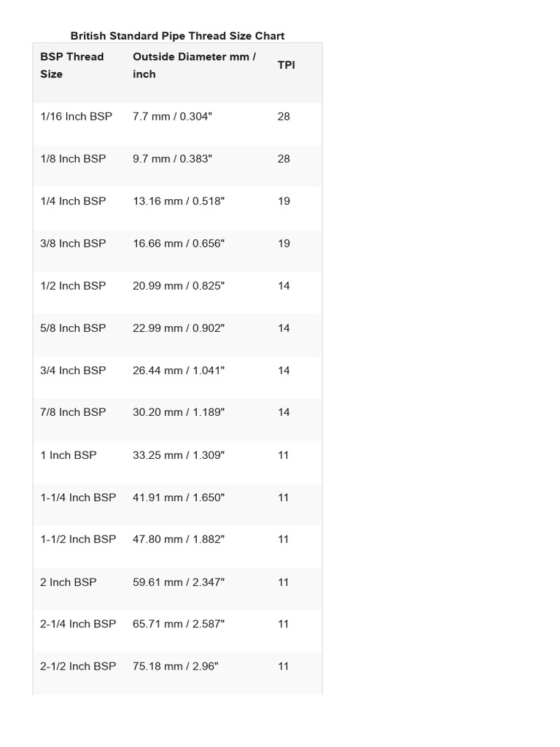The image size is (560, 747).
Task: Click the chart title 'British Standard Pipe Thread Size Chart'
Action: coord(177,35)
